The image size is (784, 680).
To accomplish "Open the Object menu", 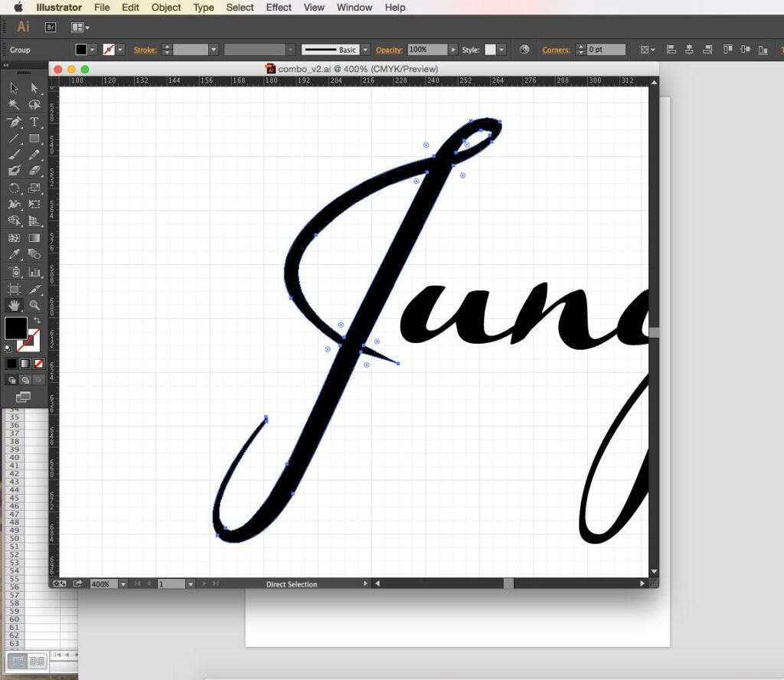I will pyautogui.click(x=166, y=8).
